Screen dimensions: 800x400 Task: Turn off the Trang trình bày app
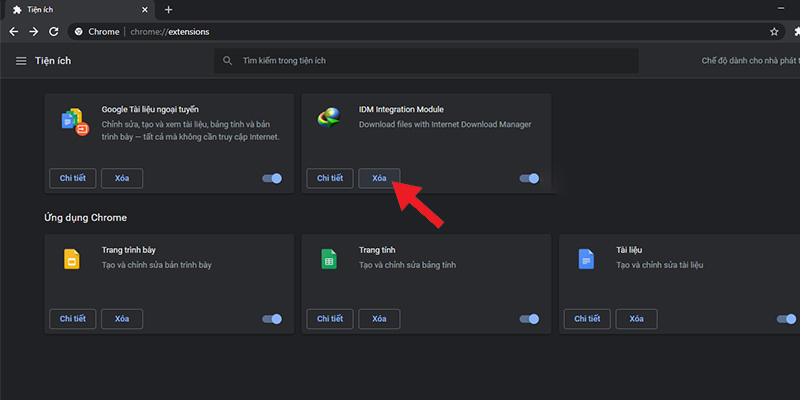(272, 319)
